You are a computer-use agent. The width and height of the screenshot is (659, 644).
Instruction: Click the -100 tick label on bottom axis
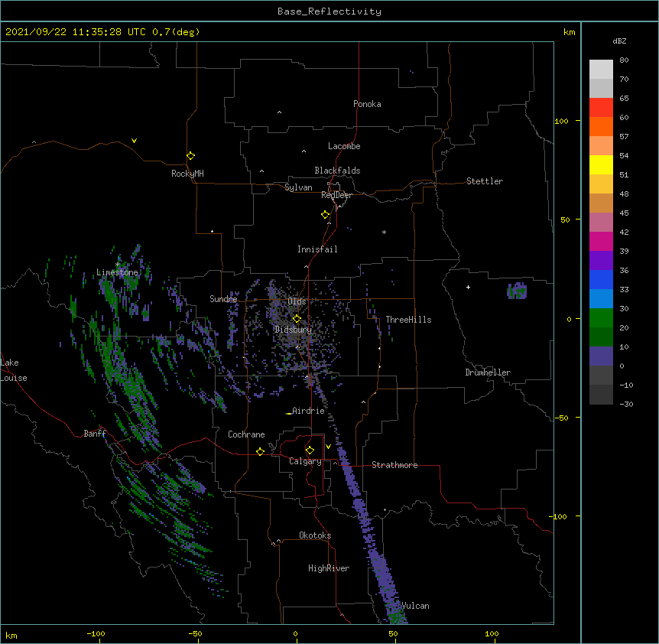(x=96, y=633)
